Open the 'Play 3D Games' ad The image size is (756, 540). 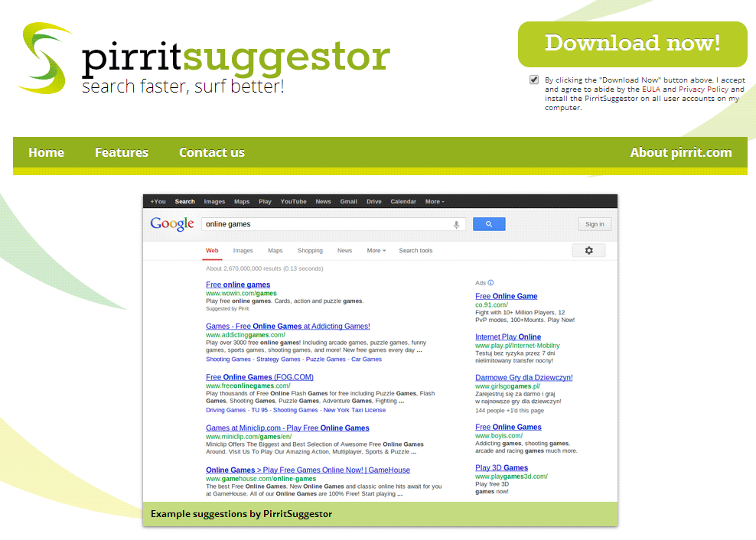coord(501,467)
